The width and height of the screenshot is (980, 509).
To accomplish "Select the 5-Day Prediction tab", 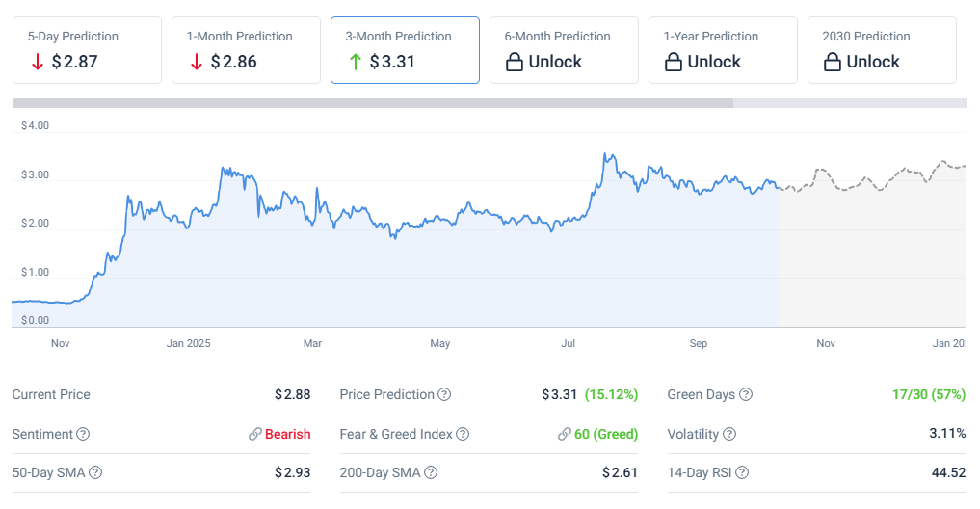I will click(87, 50).
